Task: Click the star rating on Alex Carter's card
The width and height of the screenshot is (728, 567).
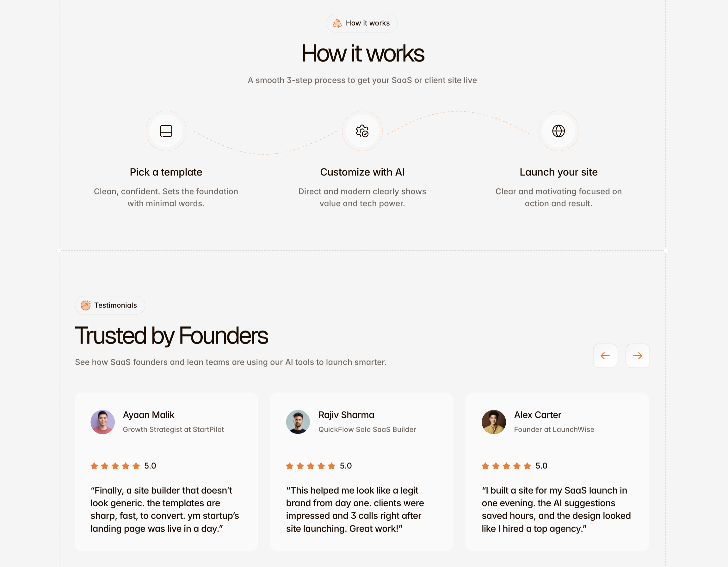Action: click(x=506, y=466)
